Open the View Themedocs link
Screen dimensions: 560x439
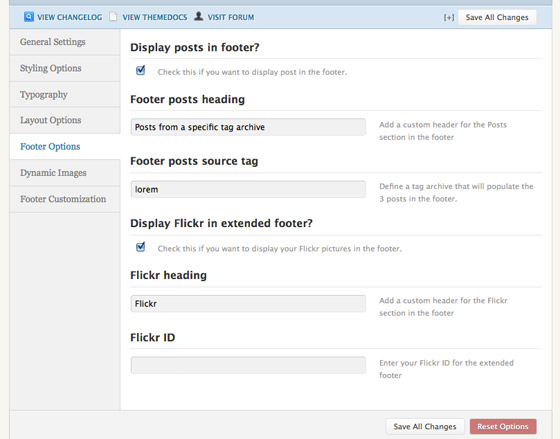coord(155,17)
